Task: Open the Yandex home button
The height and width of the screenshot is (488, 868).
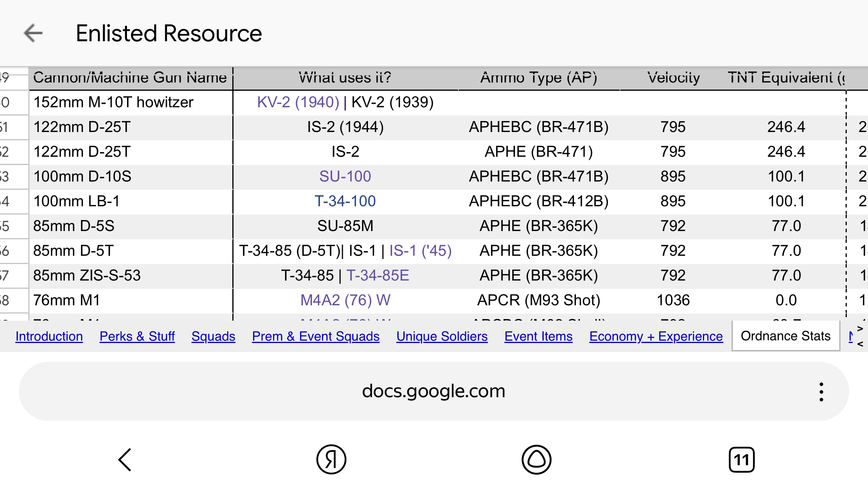Action: coord(331,459)
